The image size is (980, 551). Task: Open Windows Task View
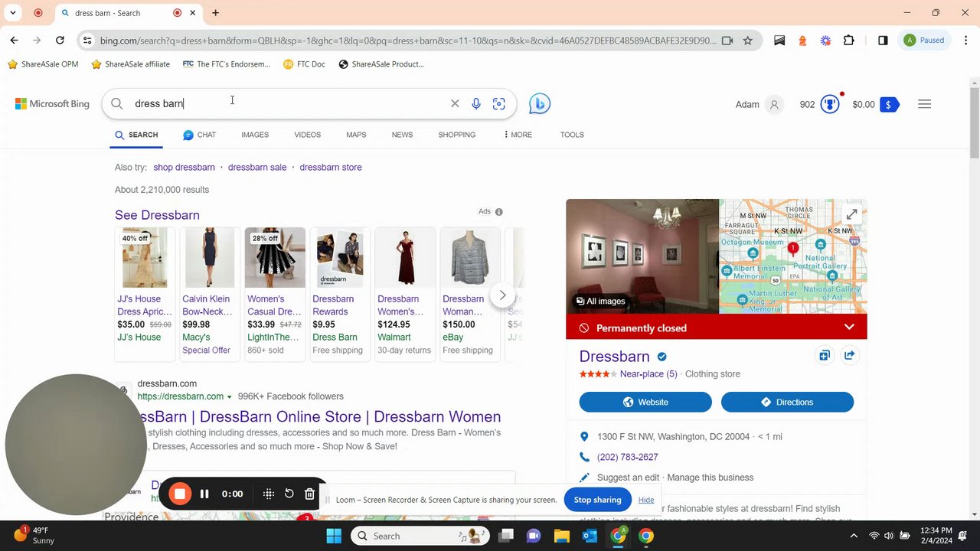pos(506,536)
